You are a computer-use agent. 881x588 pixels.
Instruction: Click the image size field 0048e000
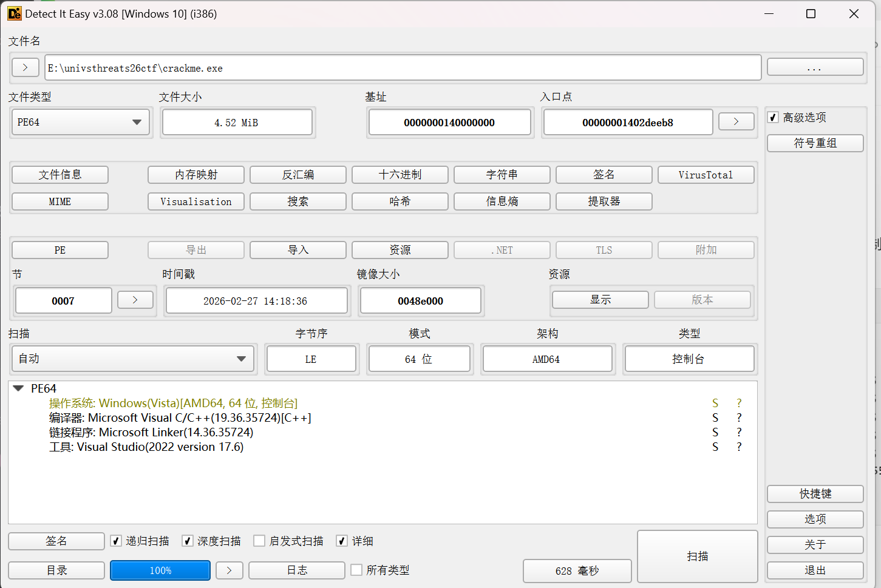click(421, 301)
